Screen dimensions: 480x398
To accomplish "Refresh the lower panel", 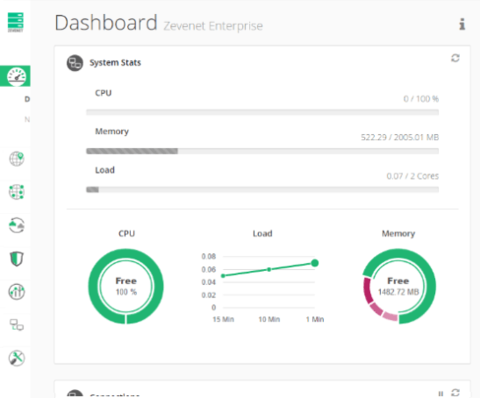I will [x=455, y=392].
